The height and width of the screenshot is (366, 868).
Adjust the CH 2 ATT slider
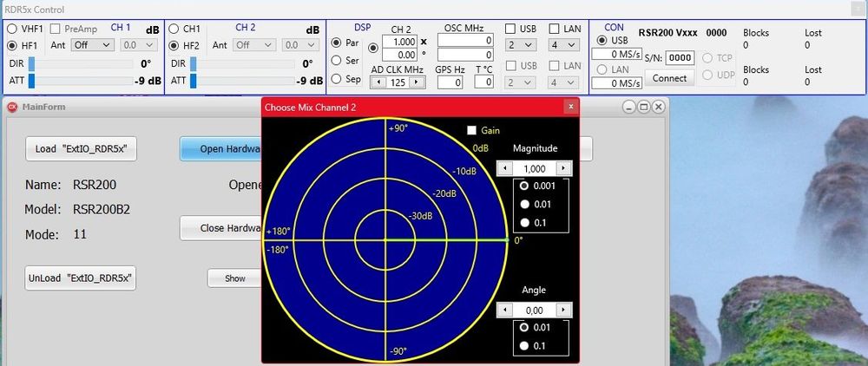pos(242,81)
